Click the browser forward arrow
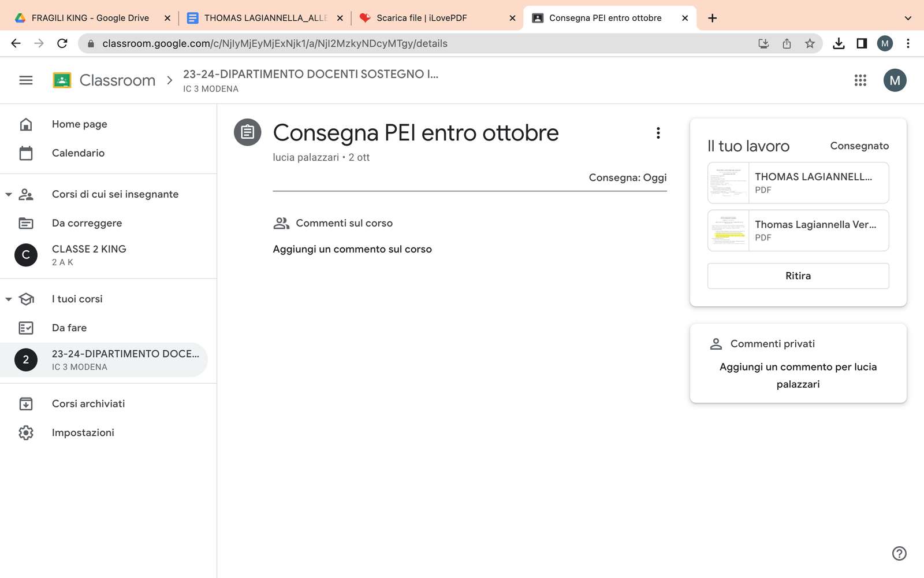The width and height of the screenshot is (924, 578). 39,43
